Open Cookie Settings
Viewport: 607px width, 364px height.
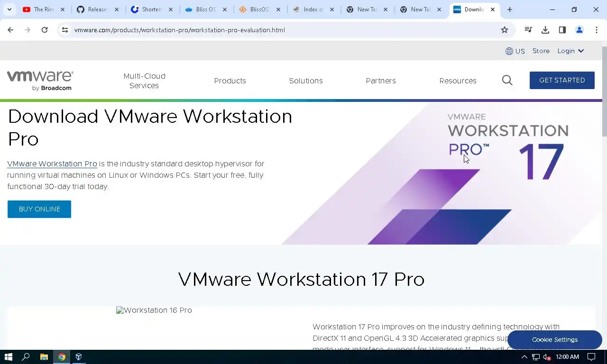coord(554,340)
